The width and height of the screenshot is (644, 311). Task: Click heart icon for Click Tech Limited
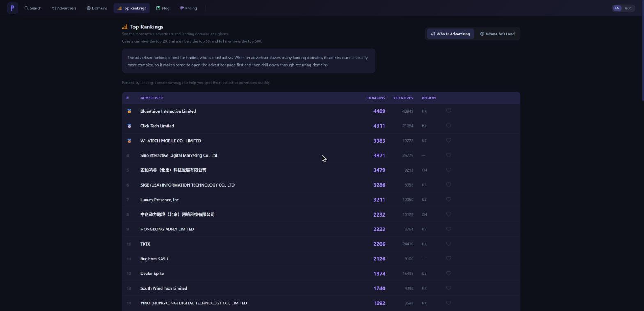click(x=448, y=126)
